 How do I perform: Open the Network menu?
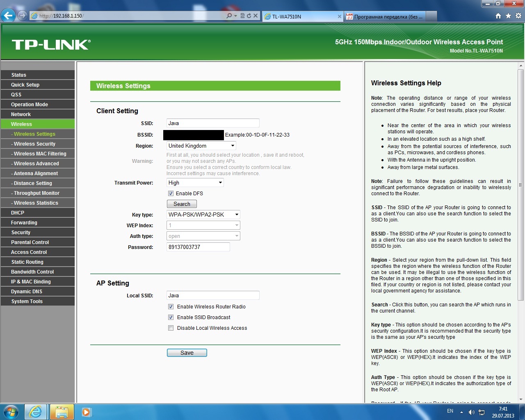[x=38, y=114]
